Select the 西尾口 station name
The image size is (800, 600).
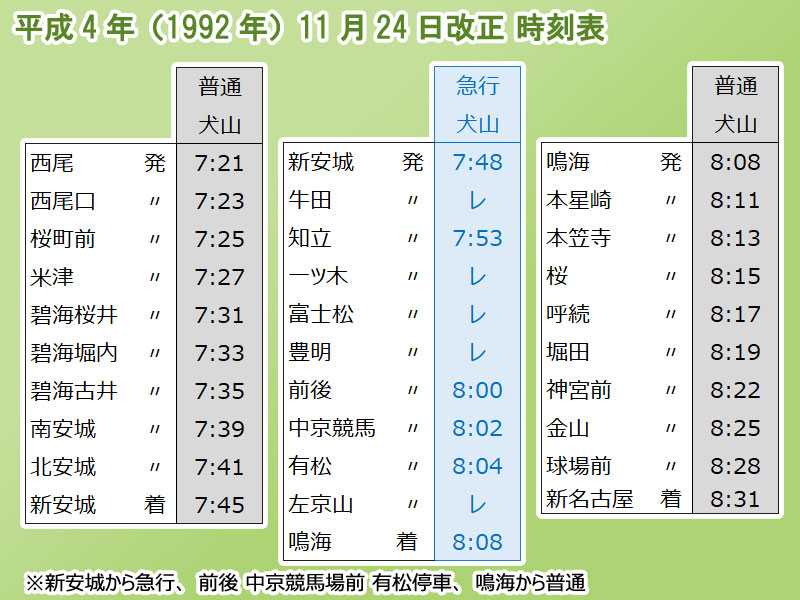(x=63, y=201)
